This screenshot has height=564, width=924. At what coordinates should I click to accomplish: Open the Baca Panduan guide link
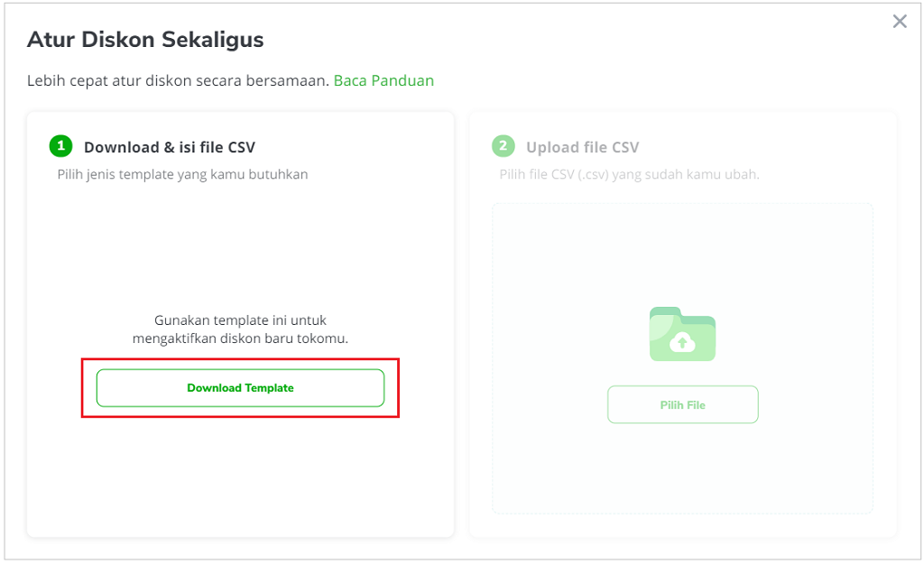click(383, 80)
